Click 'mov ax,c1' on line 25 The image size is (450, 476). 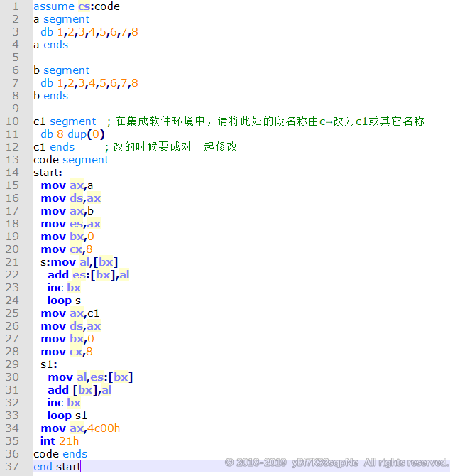[x=70, y=313]
